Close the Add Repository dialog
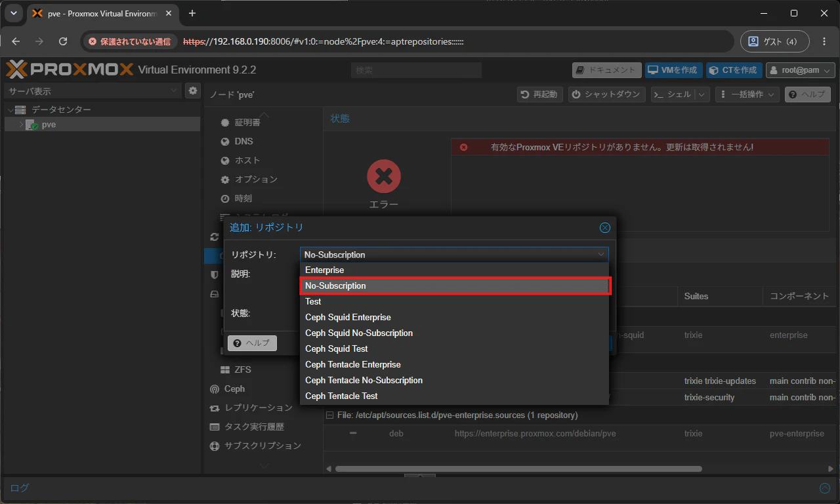Image resolution: width=840 pixels, height=504 pixels. (605, 228)
